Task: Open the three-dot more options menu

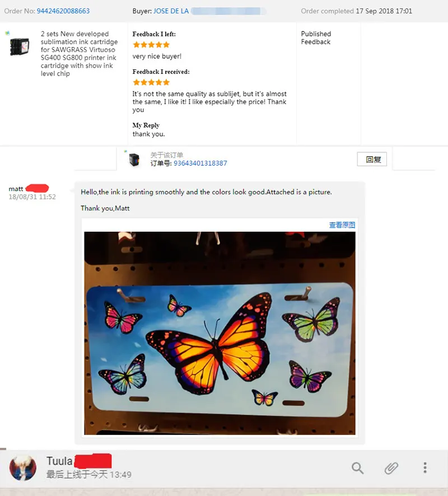Action: pyautogui.click(x=425, y=467)
